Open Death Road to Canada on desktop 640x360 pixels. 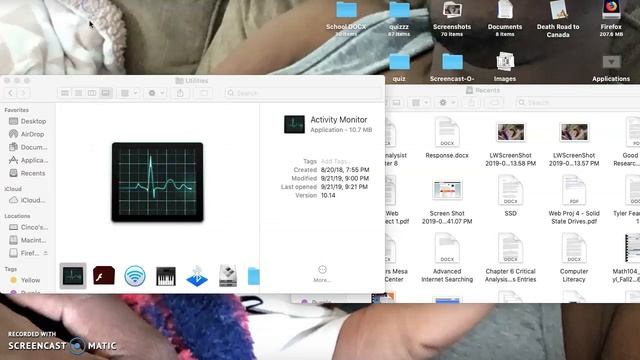click(x=558, y=19)
